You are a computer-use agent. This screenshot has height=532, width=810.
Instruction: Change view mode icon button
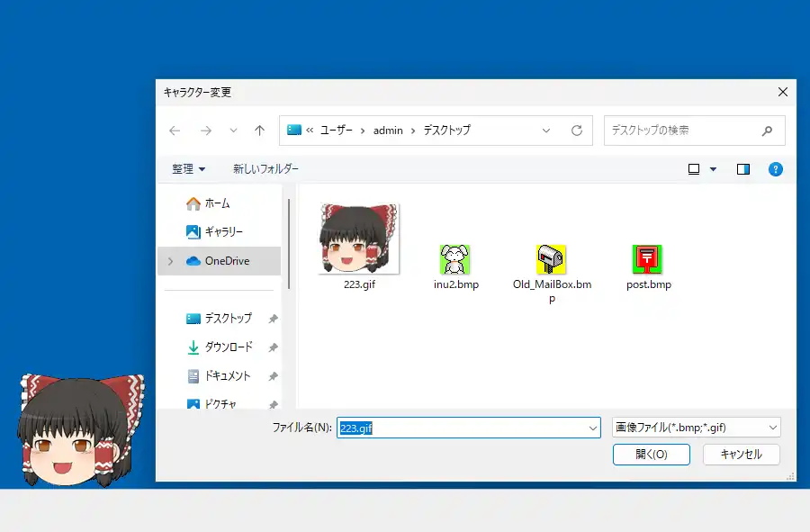[x=694, y=169]
